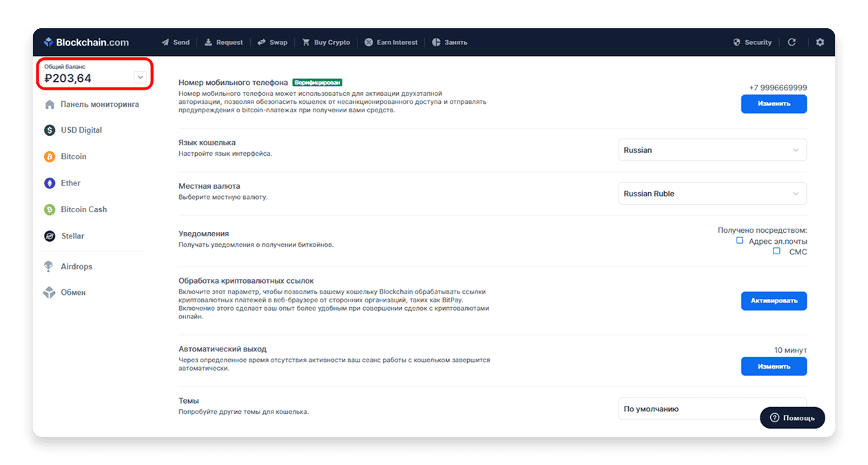Click Изменить button for mobile phone number
The image size is (868, 465).
pos(774,104)
